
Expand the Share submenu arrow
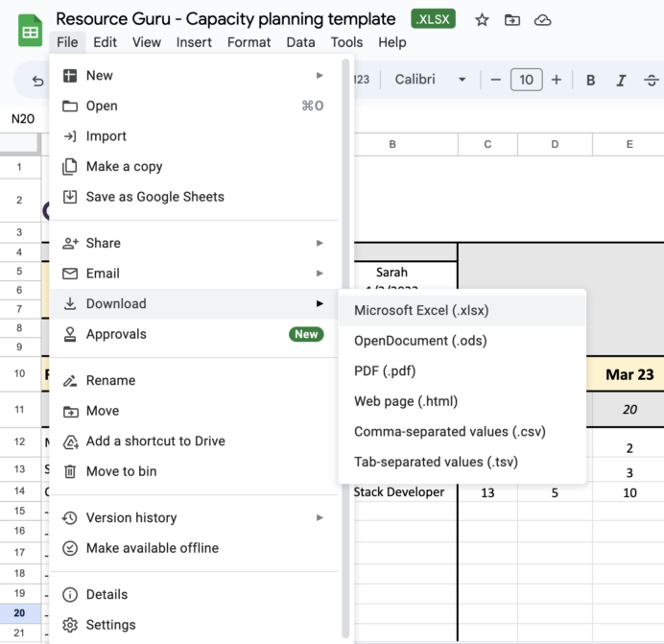320,243
